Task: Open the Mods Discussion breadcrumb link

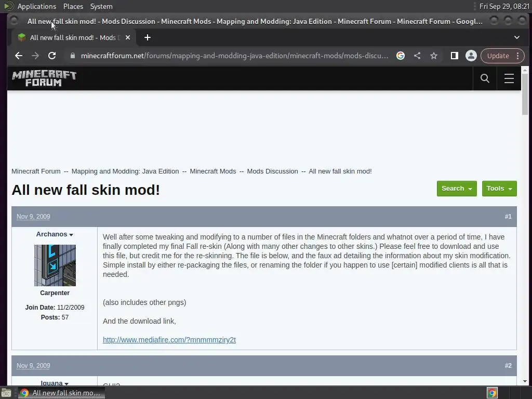Action: click(272, 171)
